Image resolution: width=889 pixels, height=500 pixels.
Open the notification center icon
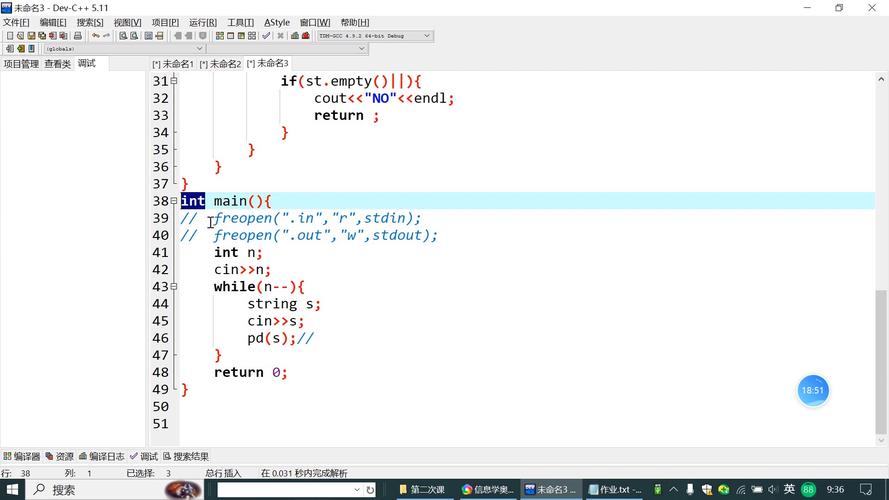click(x=865, y=489)
